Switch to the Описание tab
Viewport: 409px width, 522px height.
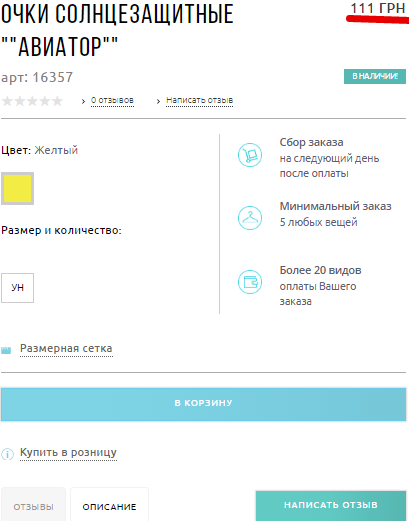(x=109, y=505)
